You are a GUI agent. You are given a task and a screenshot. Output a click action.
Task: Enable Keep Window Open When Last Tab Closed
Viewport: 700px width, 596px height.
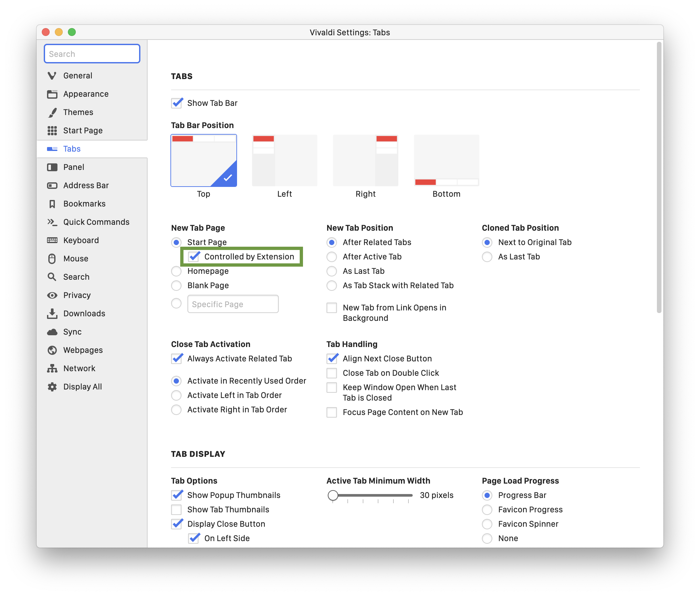332,388
